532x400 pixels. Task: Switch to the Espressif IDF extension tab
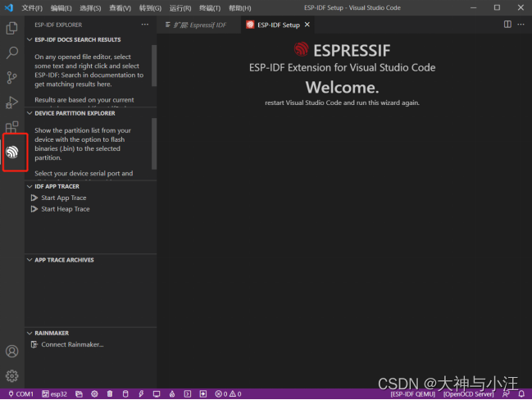199,25
